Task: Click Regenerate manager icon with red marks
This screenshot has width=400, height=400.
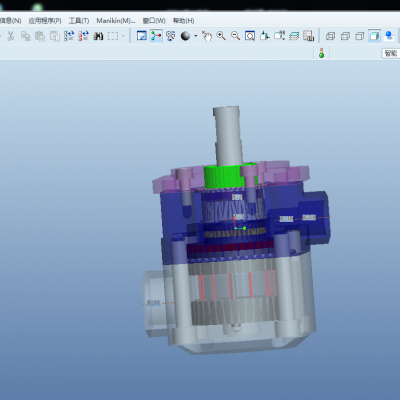Action: 83,36
